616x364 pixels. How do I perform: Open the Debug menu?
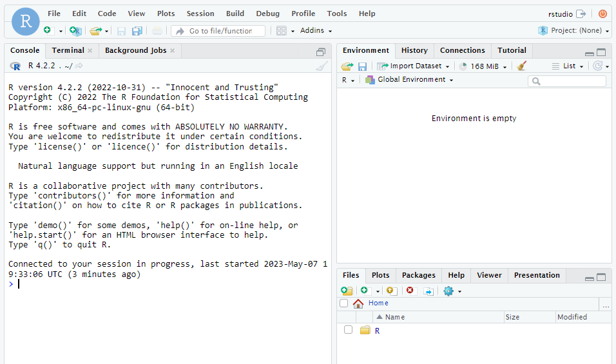(267, 14)
